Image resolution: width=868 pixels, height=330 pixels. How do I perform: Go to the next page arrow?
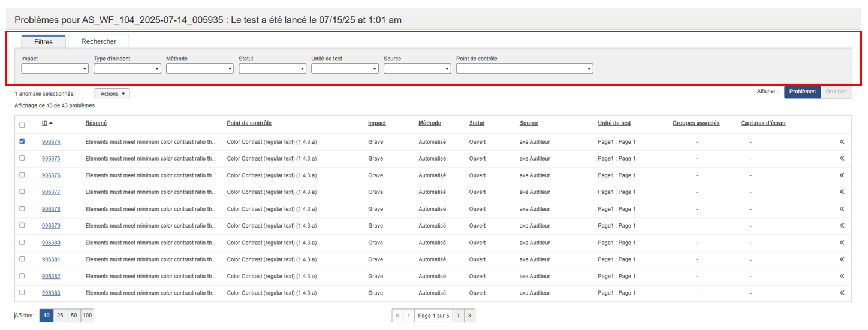coord(458,316)
